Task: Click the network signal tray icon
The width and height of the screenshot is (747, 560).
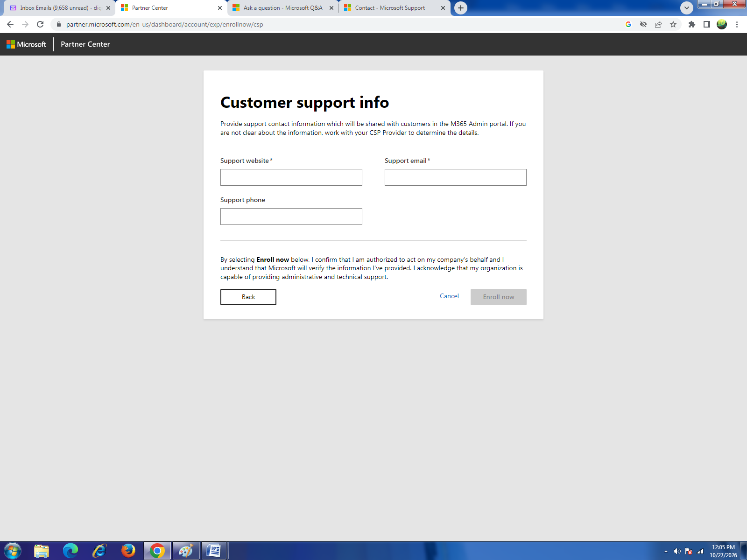Action: tap(700, 552)
